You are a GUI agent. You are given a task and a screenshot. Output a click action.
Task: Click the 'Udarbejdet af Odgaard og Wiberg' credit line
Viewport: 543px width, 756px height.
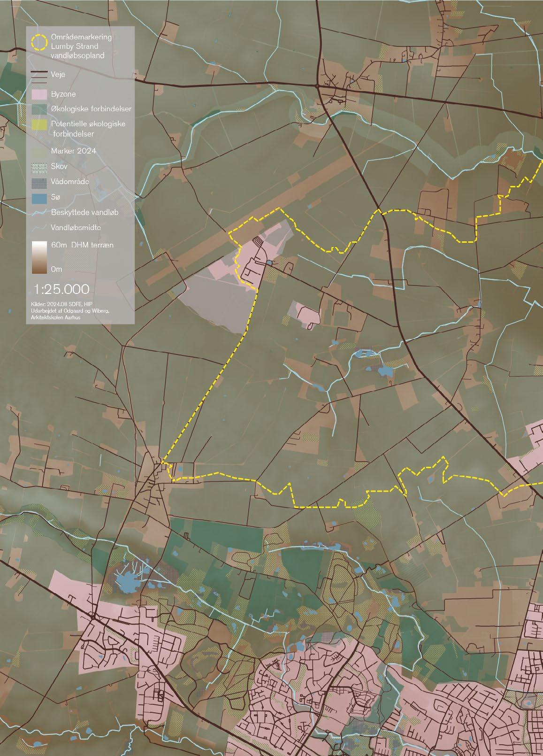(71, 311)
